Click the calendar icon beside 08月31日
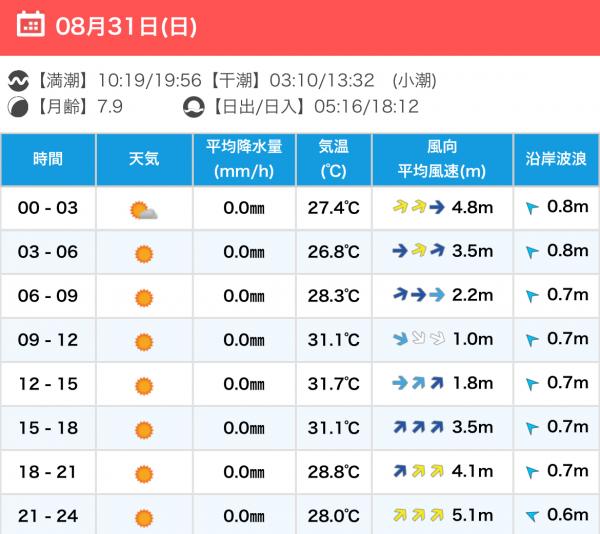The height and width of the screenshot is (534, 600). coord(31,24)
